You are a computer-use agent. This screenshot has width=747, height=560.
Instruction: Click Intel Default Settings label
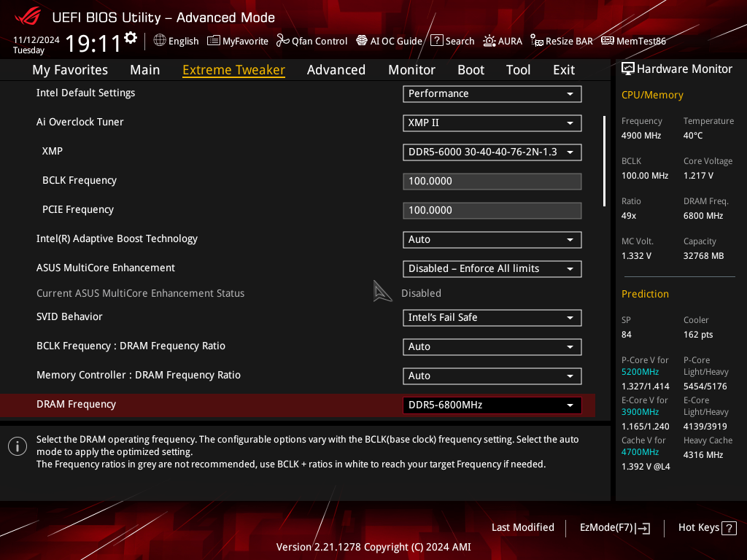tap(86, 93)
